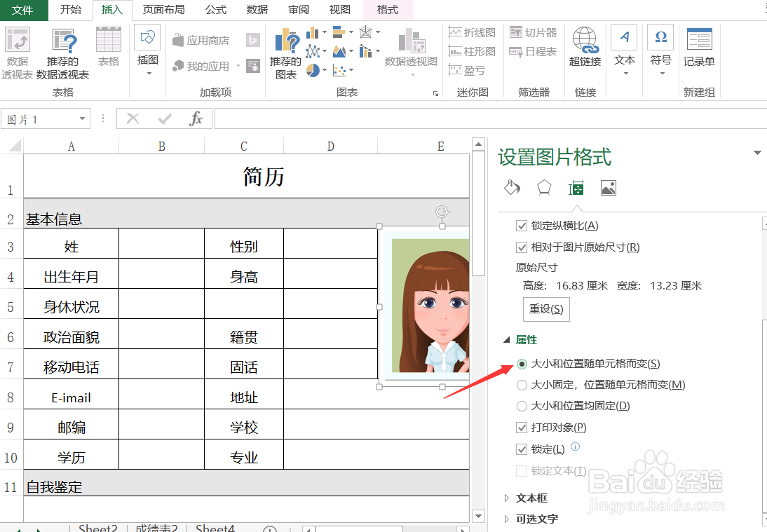Switch to the View (视图) tab

click(x=339, y=10)
